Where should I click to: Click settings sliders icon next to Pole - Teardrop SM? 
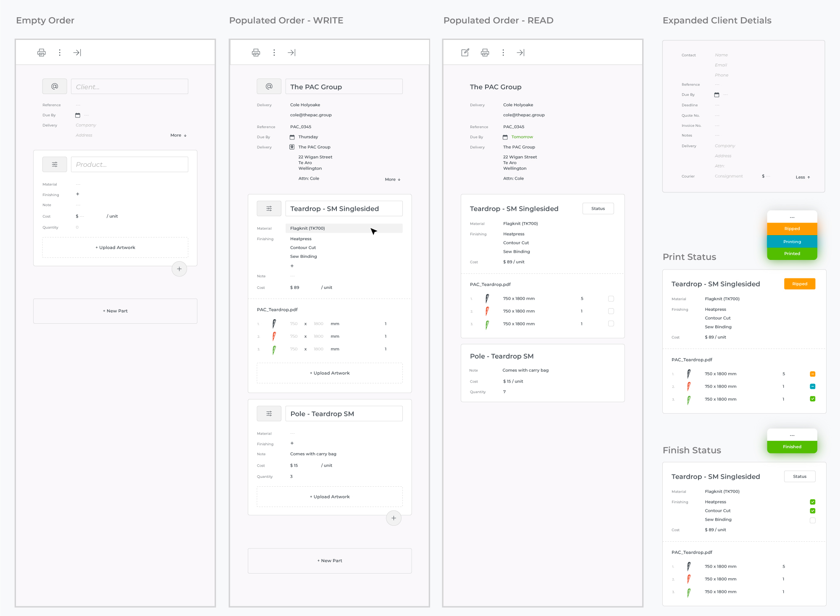tap(269, 414)
